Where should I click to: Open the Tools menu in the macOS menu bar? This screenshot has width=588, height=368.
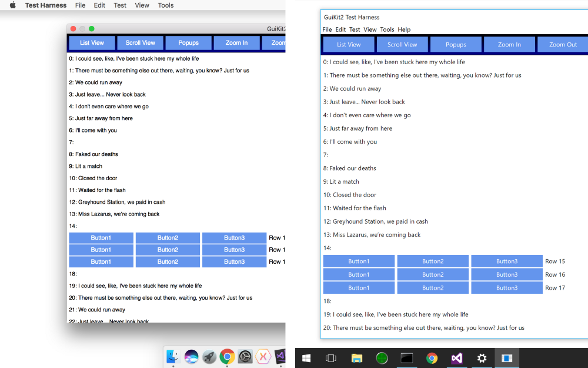point(165,5)
